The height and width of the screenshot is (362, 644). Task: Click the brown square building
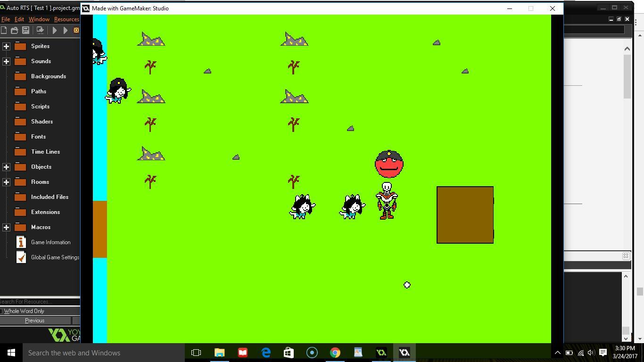pos(465,215)
